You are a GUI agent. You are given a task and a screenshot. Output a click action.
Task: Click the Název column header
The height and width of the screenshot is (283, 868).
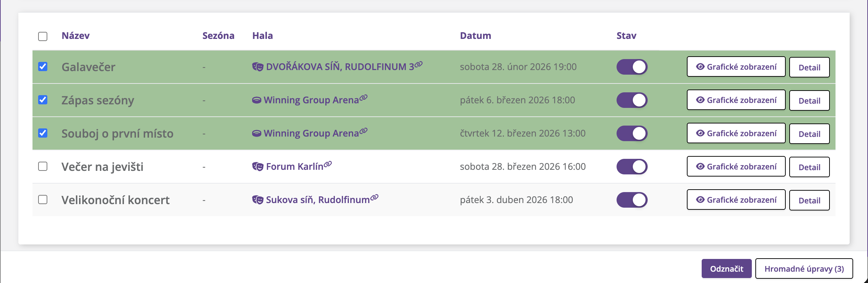76,36
